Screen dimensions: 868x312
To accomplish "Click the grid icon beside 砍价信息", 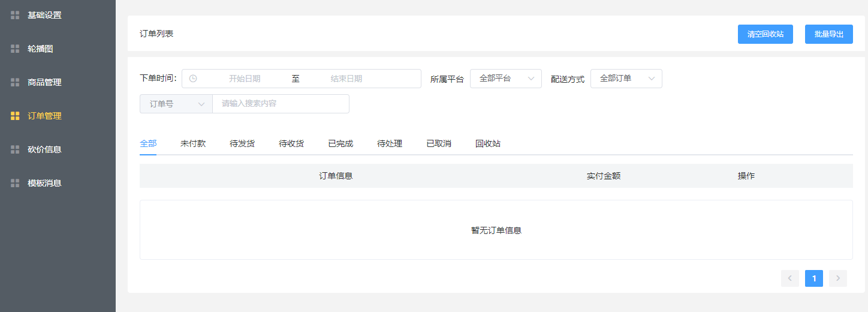I will (15, 149).
